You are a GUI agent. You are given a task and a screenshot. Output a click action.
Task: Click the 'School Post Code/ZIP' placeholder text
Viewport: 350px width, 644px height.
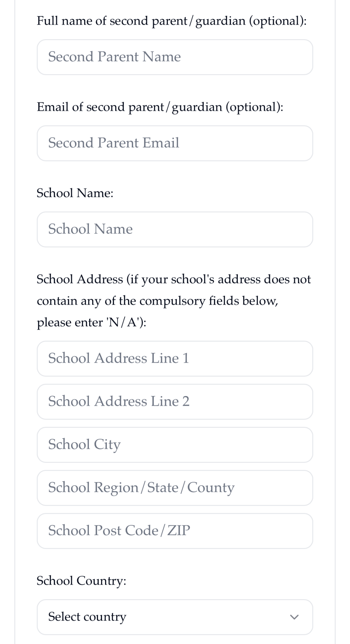click(119, 531)
